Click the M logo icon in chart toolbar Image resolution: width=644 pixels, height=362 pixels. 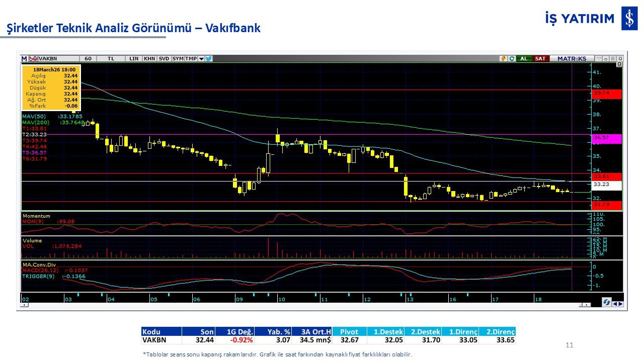pyautogui.click(x=24, y=58)
